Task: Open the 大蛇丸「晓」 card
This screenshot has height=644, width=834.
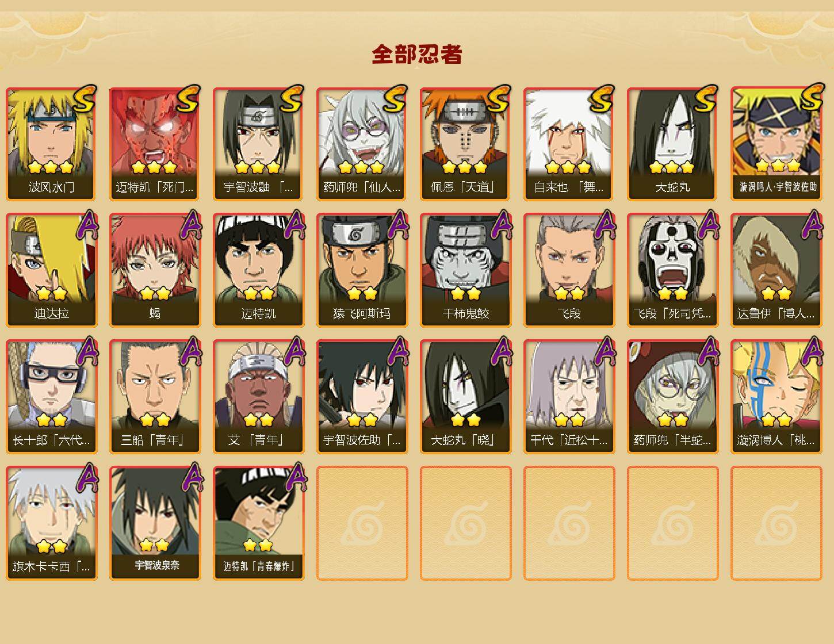Action: coord(466,397)
